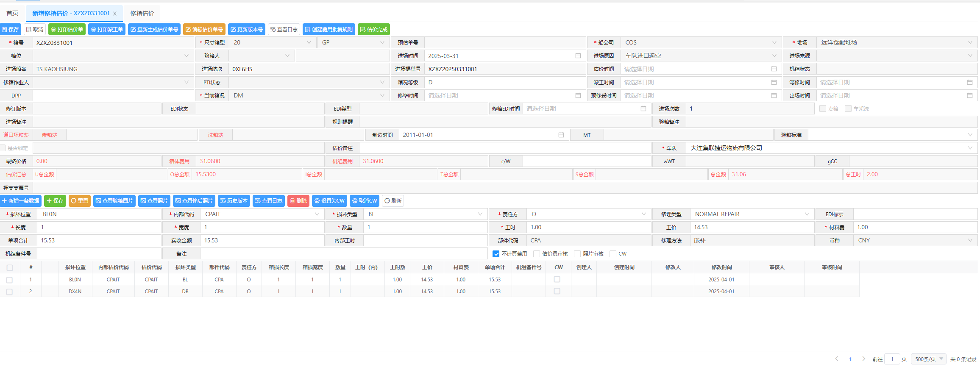This screenshot has height=367, width=980.
Task: Click the 刷新 refresh icon button
Action: tap(393, 201)
